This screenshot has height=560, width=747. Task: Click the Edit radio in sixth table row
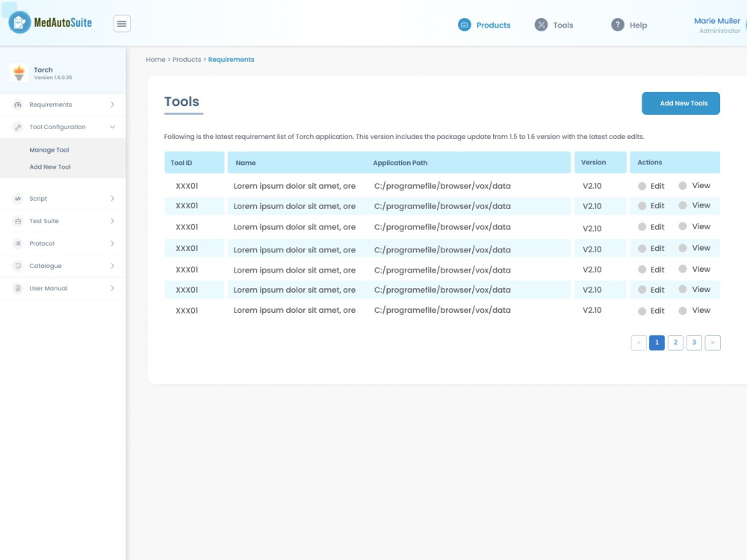[642, 290]
